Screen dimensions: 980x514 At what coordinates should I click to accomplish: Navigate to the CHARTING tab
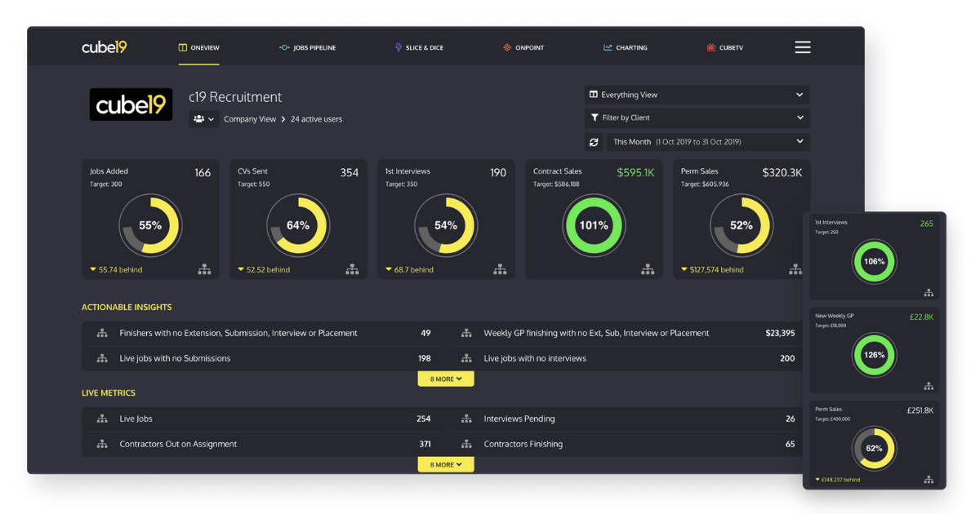click(x=626, y=47)
